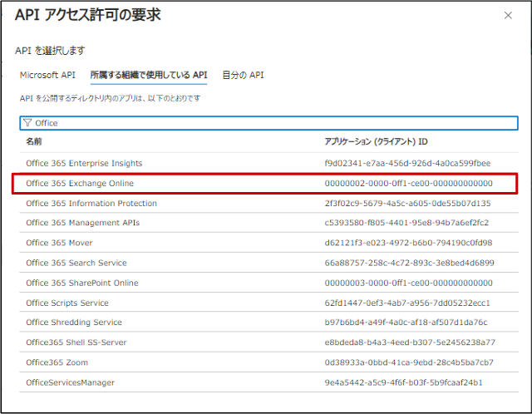Screen dimensions: 532x414
Task: Open the 自分の API tab
Action: pos(243,75)
